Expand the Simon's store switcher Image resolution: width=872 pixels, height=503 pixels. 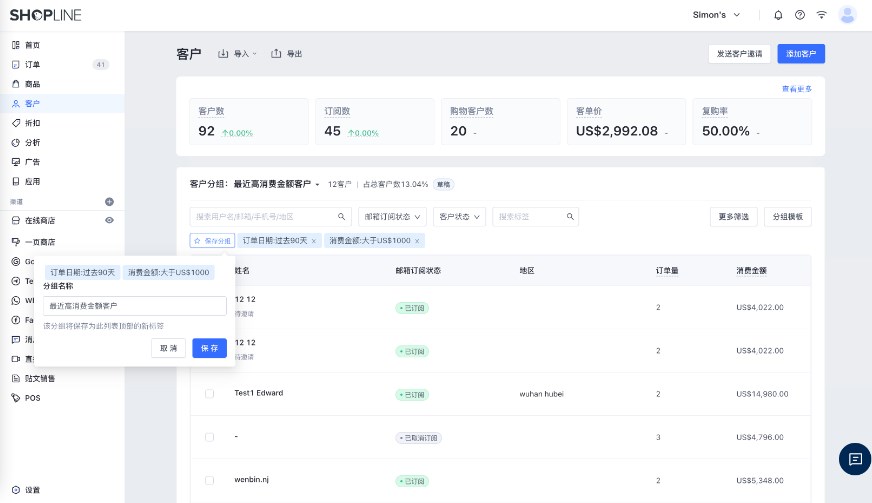pyautogui.click(x=717, y=15)
